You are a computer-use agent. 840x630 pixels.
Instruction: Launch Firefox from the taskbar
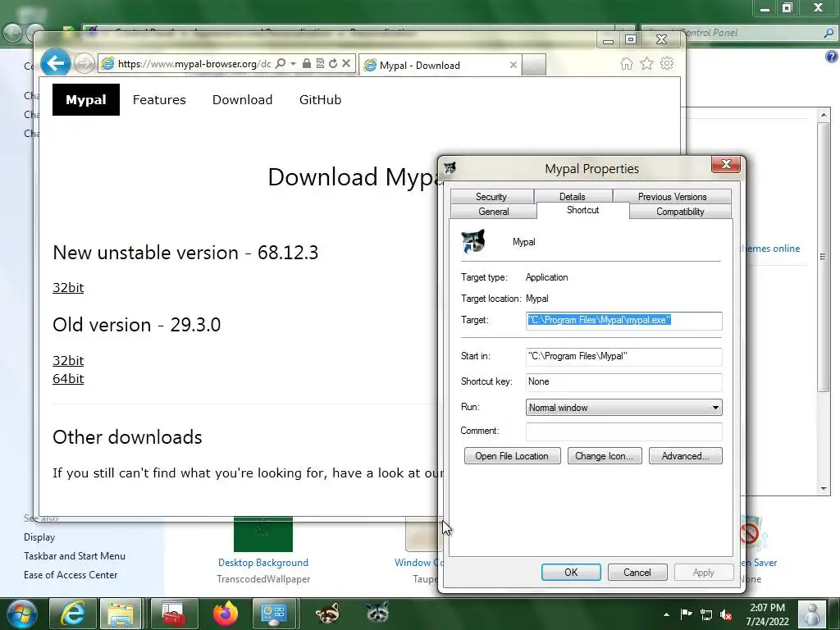226,614
